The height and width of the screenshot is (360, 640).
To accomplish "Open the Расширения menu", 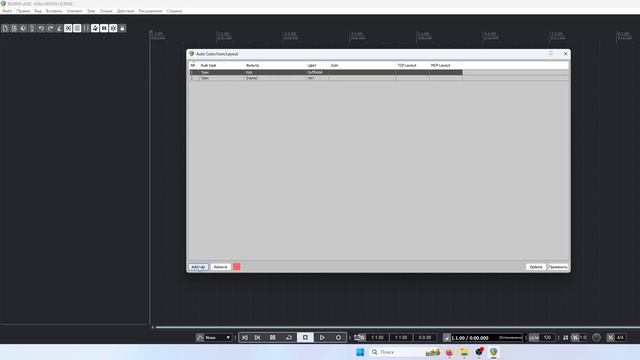I will [150, 11].
